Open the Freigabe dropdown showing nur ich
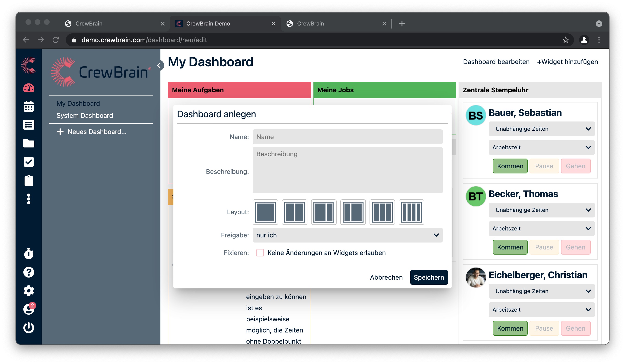 point(347,235)
